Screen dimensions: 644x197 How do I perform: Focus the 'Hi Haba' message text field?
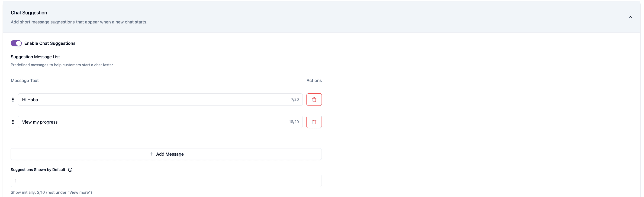(160, 100)
